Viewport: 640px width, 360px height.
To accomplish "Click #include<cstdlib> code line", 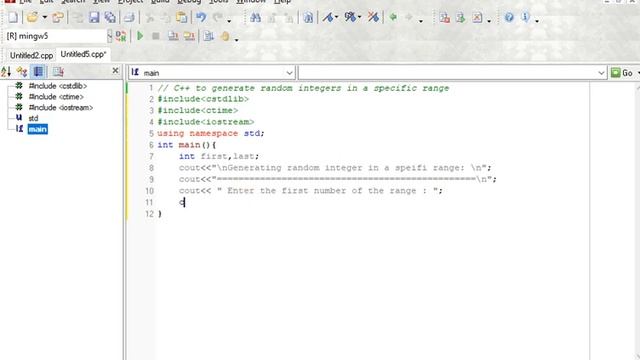I will pos(203,99).
